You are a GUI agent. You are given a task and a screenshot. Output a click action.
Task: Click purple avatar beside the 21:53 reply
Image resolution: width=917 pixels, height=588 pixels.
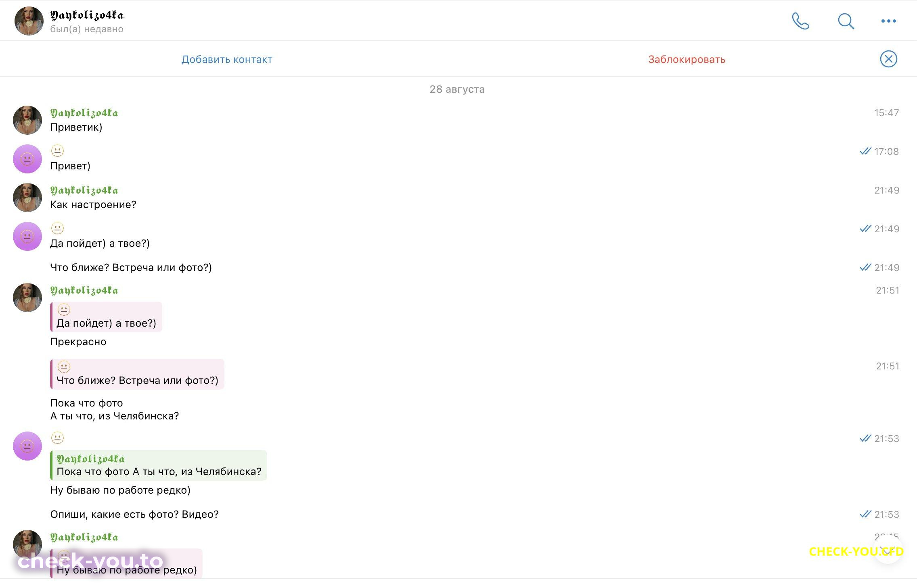pyautogui.click(x=27, y=446)
